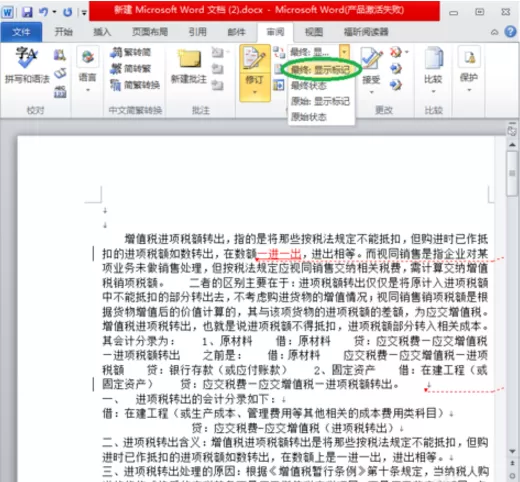Reject the change with the red X icon
The width and height of the screenshot is (520, 482).
pos(395,52)
